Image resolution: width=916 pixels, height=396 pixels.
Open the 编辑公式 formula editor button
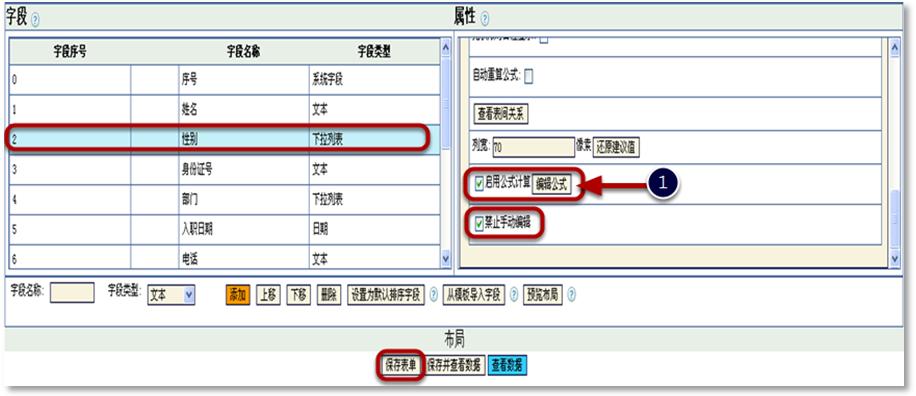click(551, 185)
